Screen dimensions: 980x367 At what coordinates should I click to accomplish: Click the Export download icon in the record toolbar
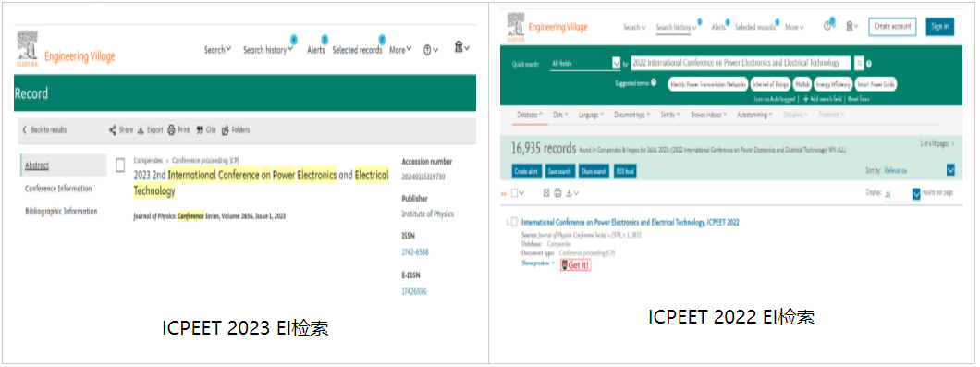(x=141, y=130)
